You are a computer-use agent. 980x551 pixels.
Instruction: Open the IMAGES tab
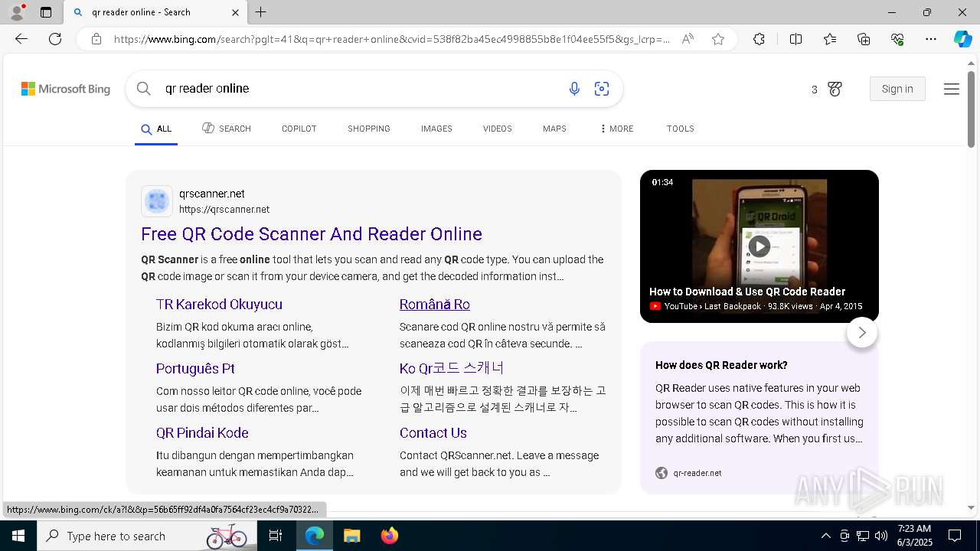click(x=436, y=129)
